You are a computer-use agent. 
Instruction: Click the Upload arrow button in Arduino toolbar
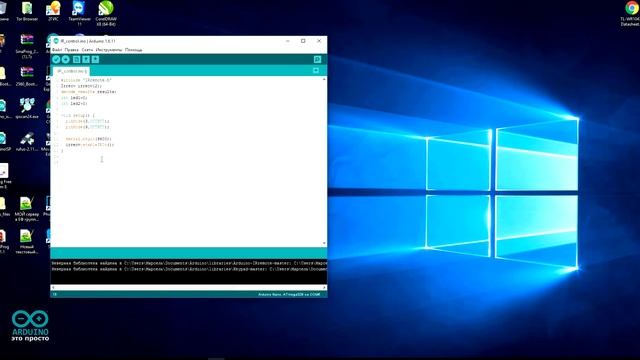(66, 60)
